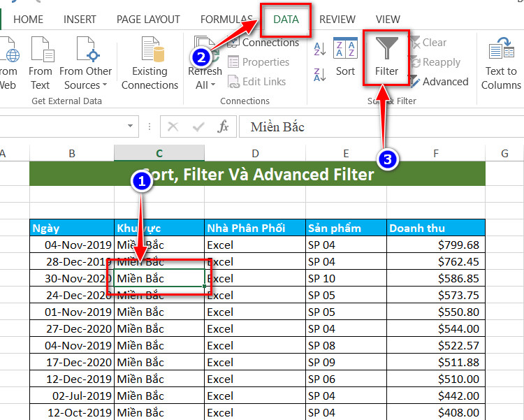
Task: Open the VIEW ribbon tab
Action: click(388, 20)
